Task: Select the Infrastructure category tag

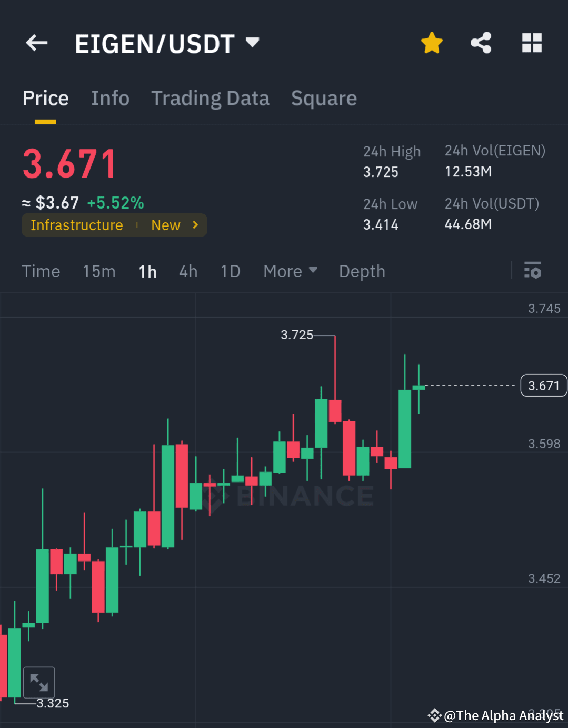Action: click(x=77, y=225)
